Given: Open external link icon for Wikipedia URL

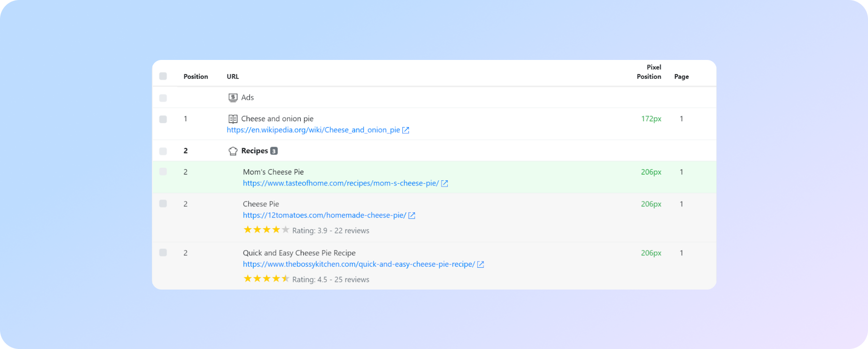Looking at the screenshot, I should click(406, 130).
